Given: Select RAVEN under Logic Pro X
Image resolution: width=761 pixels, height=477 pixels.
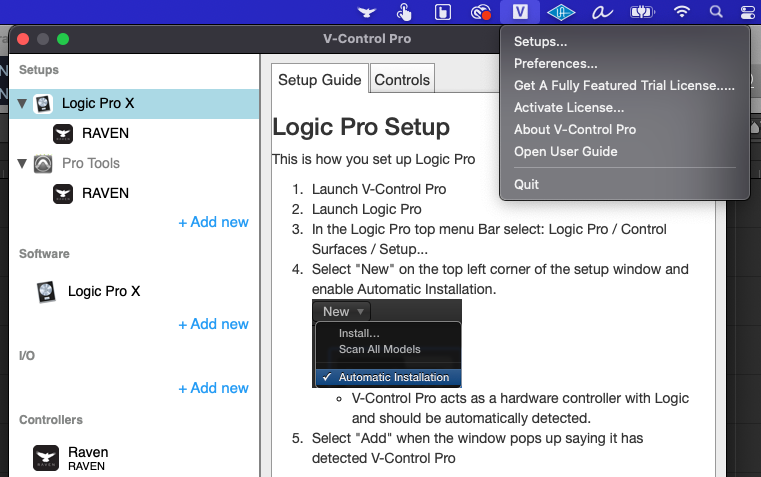Looking at the screenshot, I should click(x=105, y=133).
